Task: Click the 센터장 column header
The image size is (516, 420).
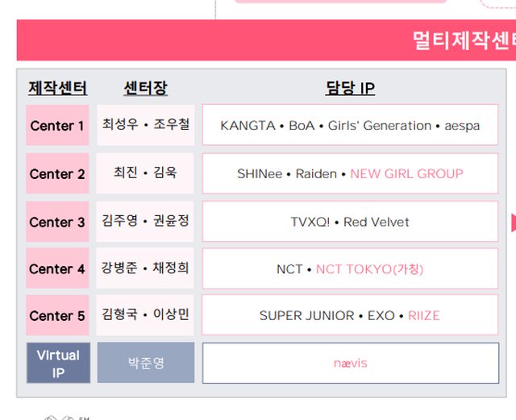Action: point(145,88)
